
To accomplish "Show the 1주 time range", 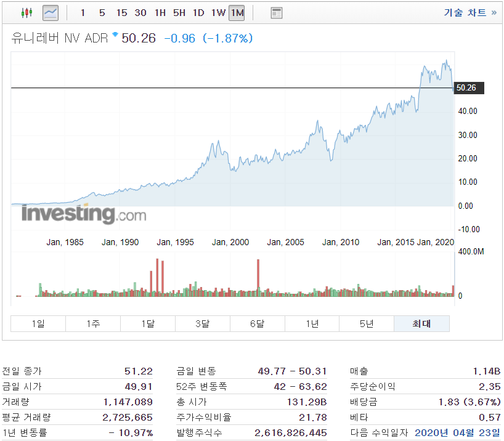I will coord(93,323).
